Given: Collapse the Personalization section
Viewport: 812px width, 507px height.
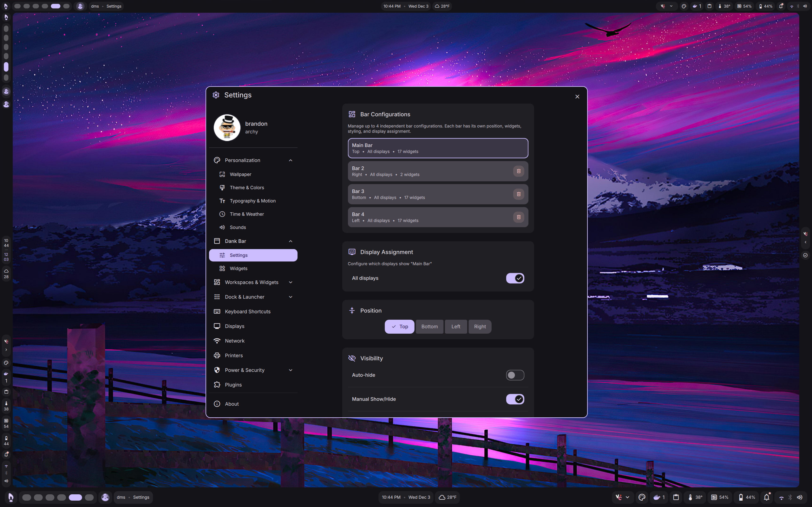Looking at the screenshot, I should [290, 160].
